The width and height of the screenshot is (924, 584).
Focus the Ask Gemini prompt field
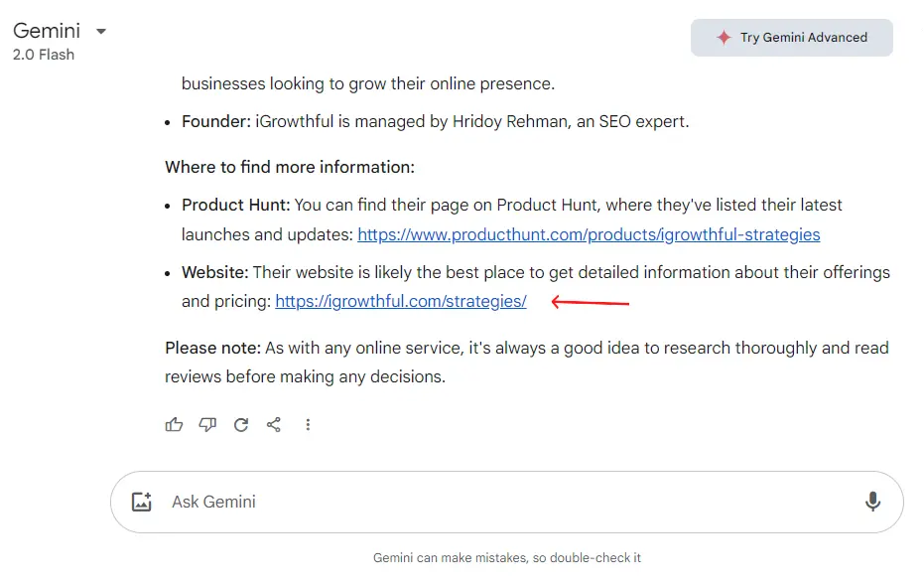(x=507, y=502)
